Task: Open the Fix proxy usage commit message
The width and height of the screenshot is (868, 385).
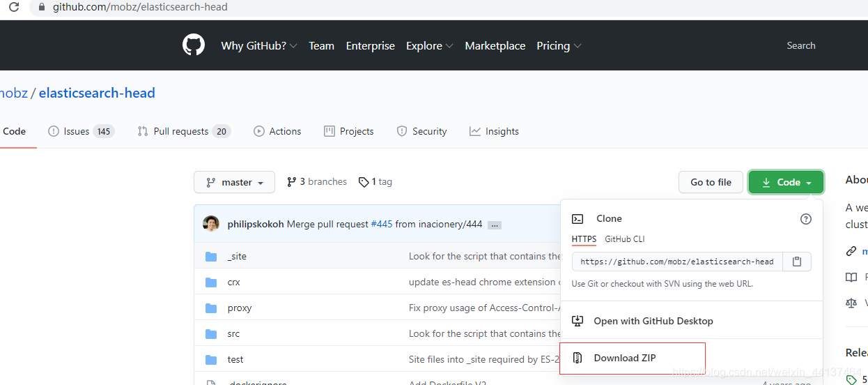Action: pos(484,308)
